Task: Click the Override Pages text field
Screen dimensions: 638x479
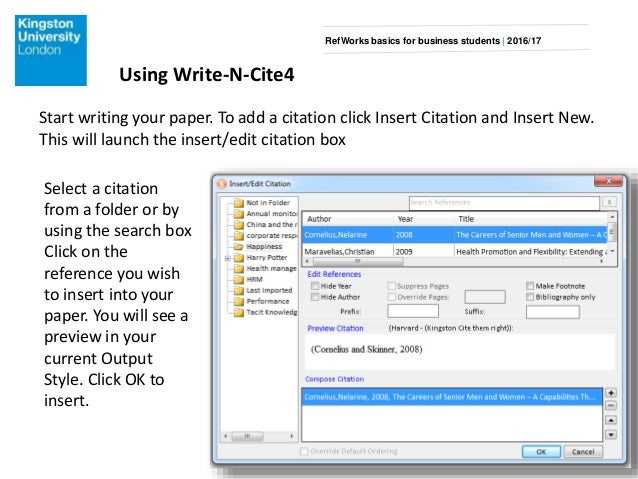Action: [485, 297]
